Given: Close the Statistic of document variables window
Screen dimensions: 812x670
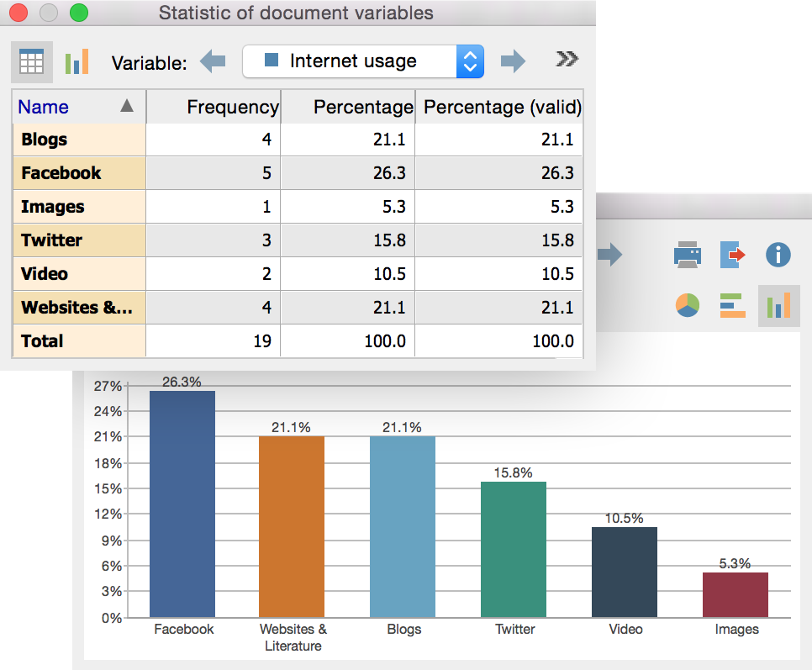Looking at the screenshot, I should (18, 13).
